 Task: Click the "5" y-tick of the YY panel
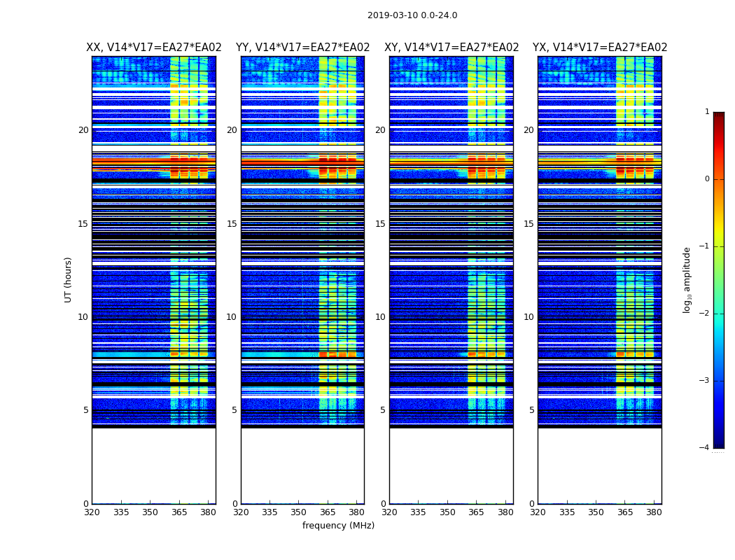click(x=234, y=410)
